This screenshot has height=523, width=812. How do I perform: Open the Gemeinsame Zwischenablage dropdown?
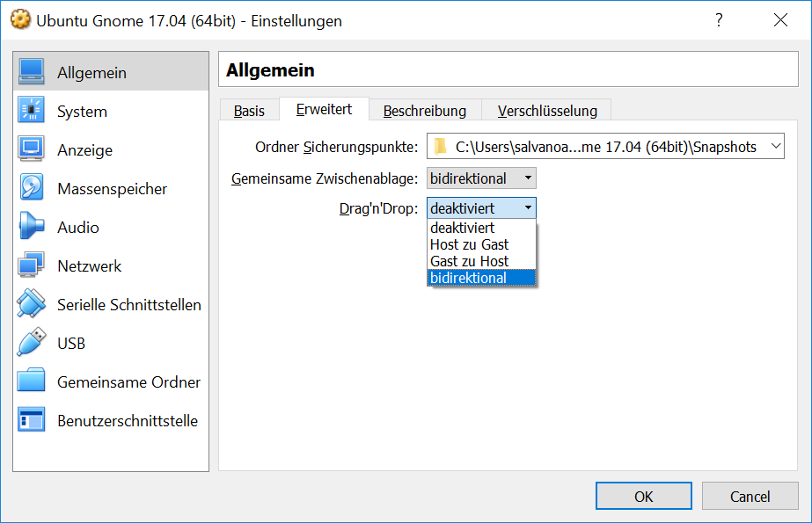pyautogui.click(x=481, y=178)
